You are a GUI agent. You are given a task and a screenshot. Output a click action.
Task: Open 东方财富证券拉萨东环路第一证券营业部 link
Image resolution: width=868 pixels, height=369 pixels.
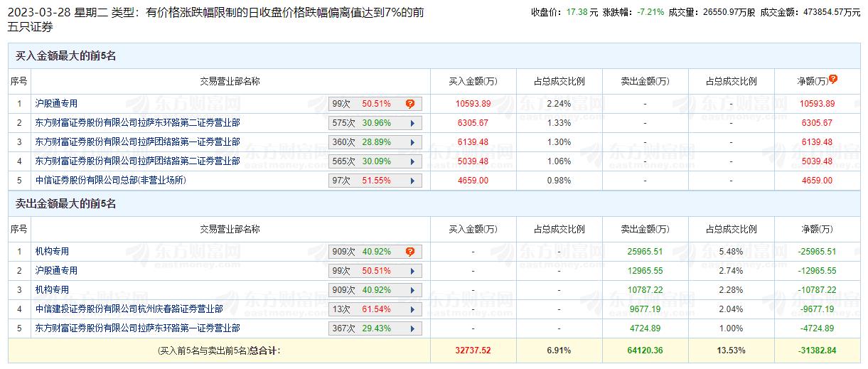[138, 328]
